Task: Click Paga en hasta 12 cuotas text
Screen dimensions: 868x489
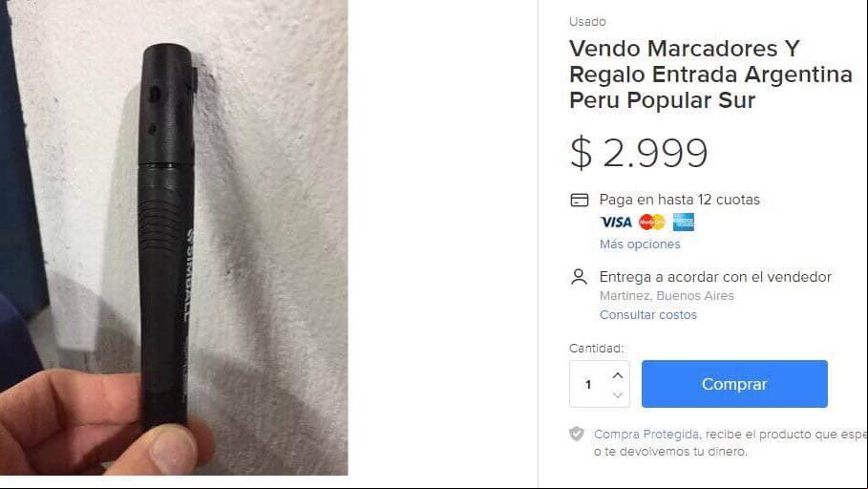Action: click(x=679, y=200)
